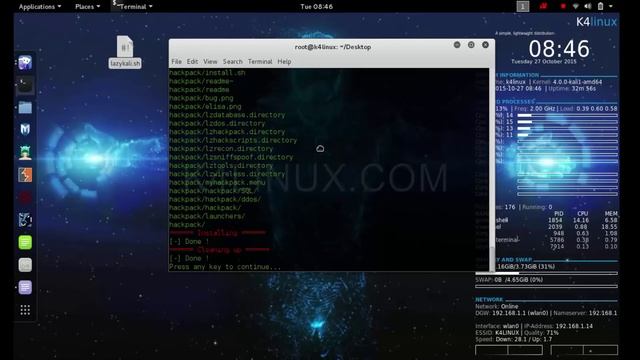
Task: Launch the orange Burp Suite dock icon
Action: (x=25, y=175)
